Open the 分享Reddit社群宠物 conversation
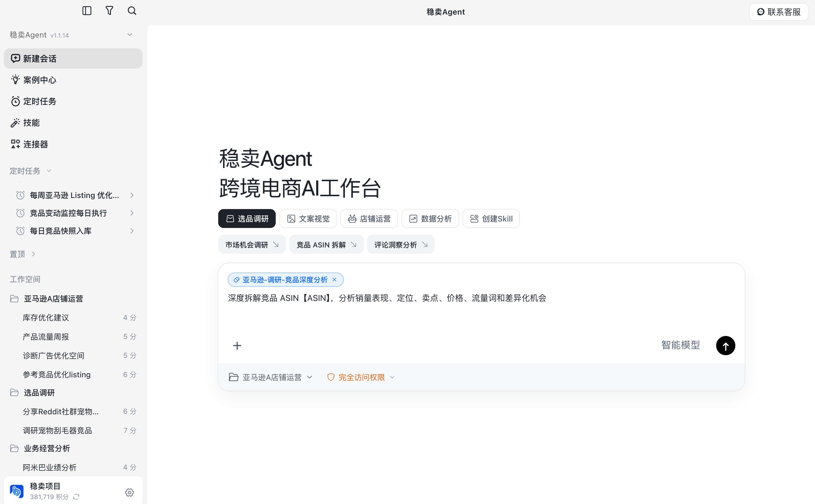This screenshot has width=815, height=504. [x=73, y=412]
